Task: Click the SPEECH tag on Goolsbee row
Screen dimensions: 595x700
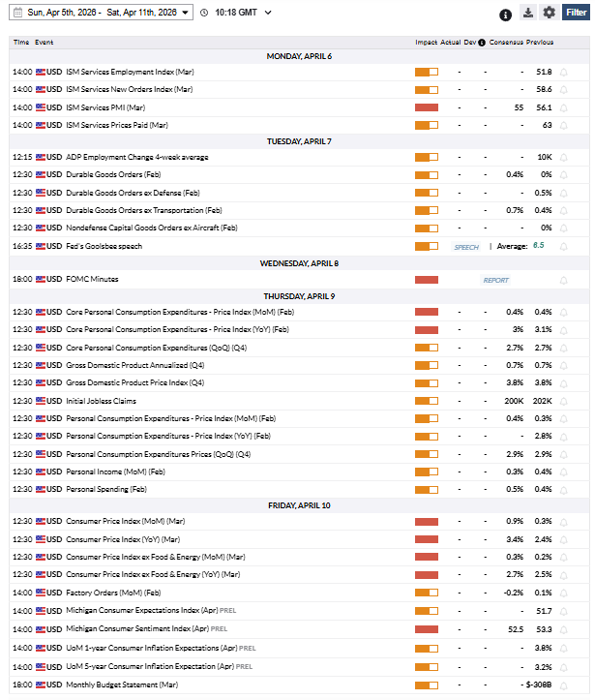Action: (x=466, y=247)
